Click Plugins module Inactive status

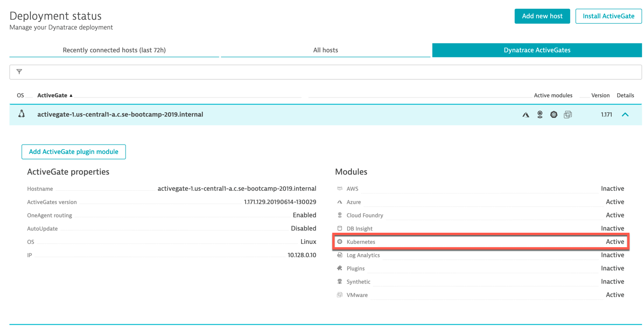click(613, 268)
